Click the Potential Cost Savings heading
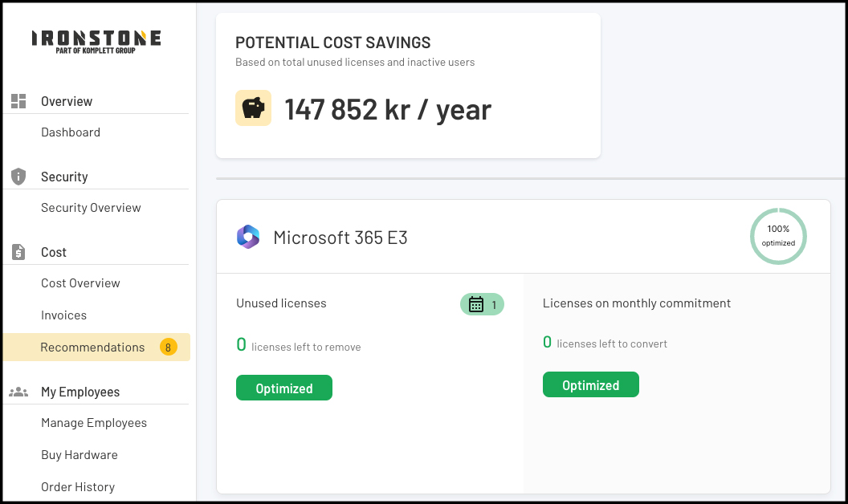The height and width of the screenshot is (504, 848). tap(333, 43)
